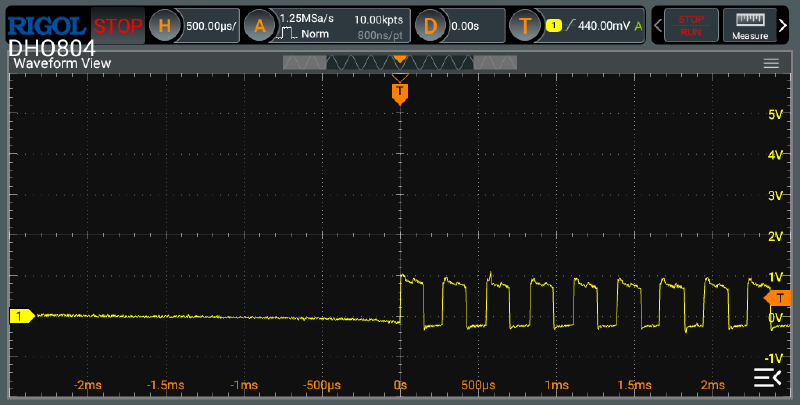800x405 pixels.
Task: Open the Measure tool
Action: 755,25
